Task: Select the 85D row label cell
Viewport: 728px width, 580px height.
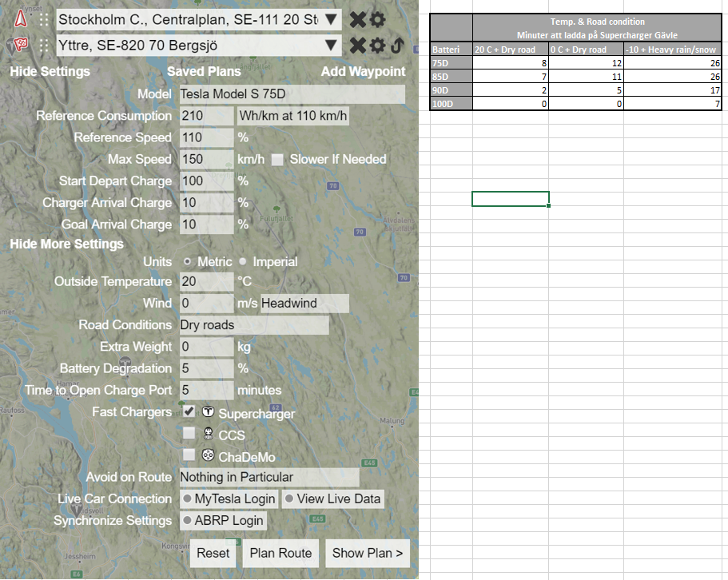Action: coord(452,77)
